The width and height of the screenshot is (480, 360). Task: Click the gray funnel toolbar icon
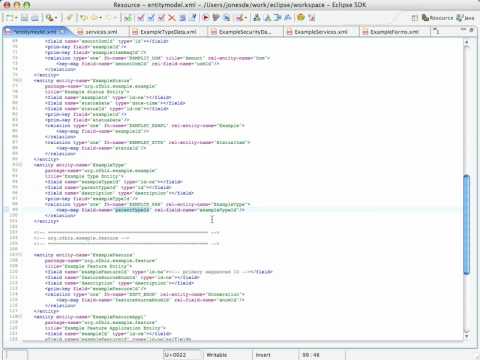coord(216,18)
